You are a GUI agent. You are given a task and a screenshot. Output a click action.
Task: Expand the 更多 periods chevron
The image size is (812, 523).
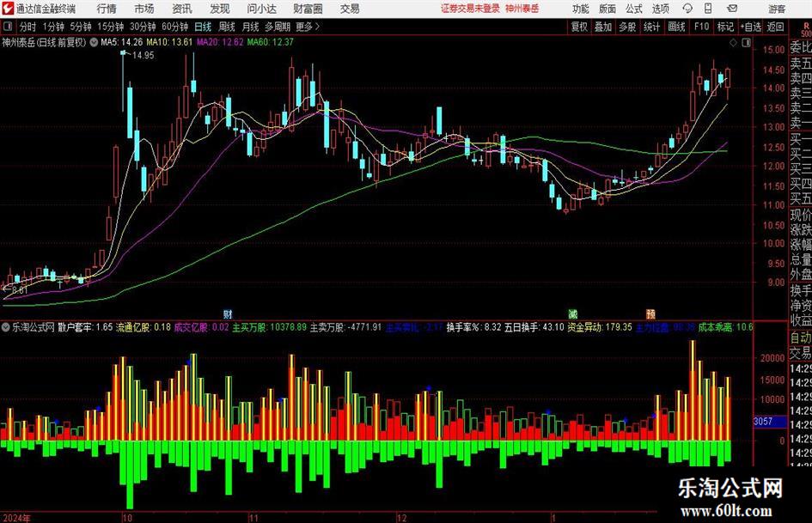(x=308, y=27)
